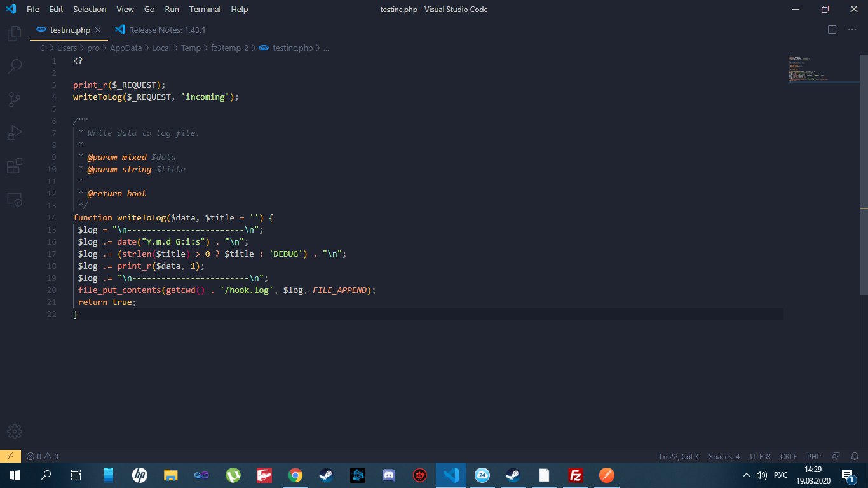The height and width of the screenshot is (488, 868).
Task: Open Postman on the taskbar
Action: (607, 475)
